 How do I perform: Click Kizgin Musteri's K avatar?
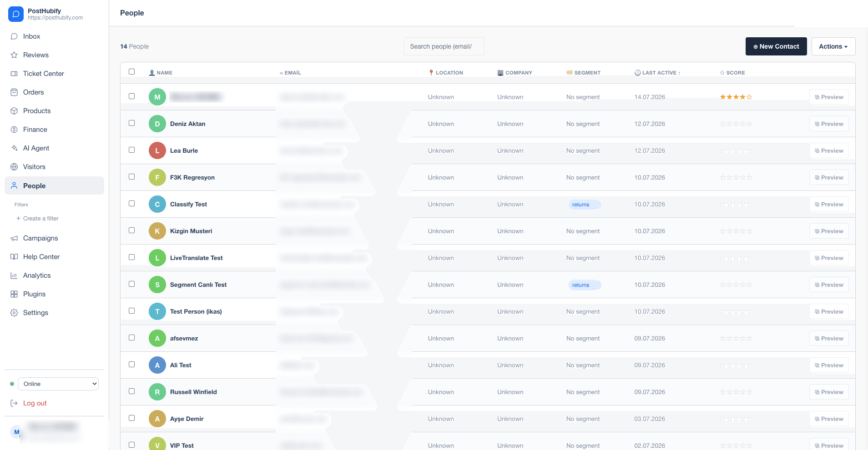point(157,231)
